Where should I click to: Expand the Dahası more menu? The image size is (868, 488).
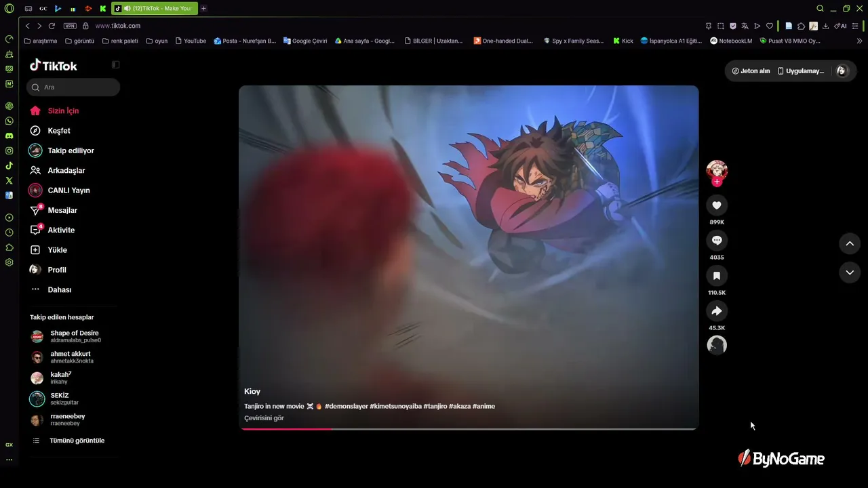tap(50, 289)
